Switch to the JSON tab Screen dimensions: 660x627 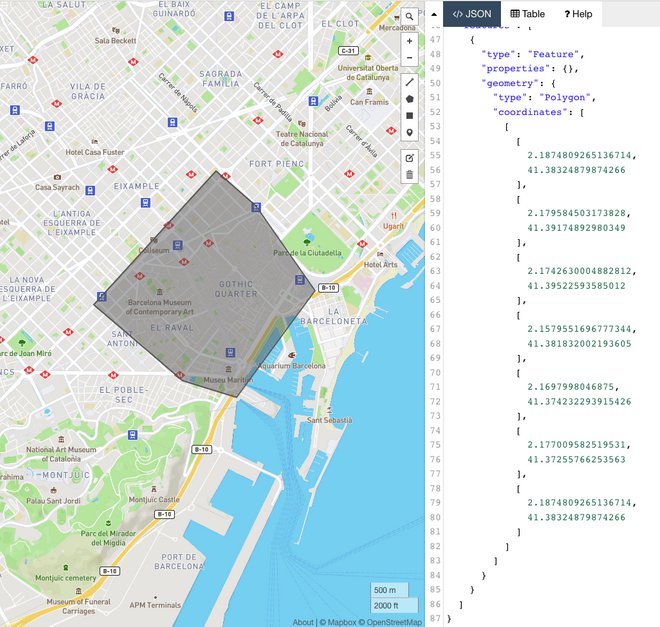pyautogui.click(x=472, y=14)
